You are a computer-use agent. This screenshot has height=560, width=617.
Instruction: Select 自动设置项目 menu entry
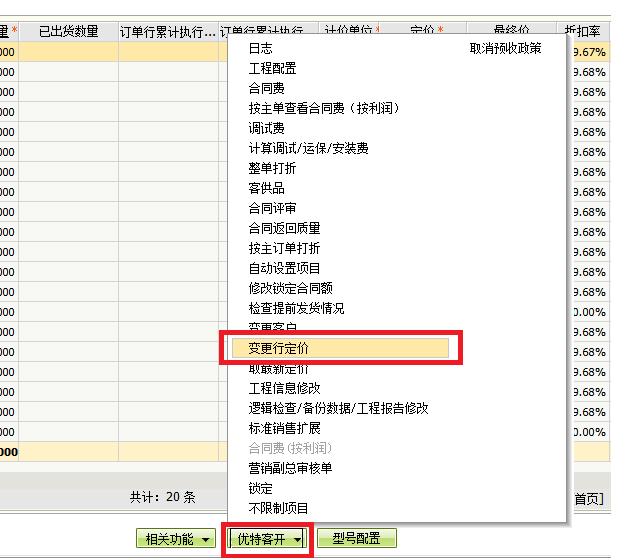pos(284,268)
